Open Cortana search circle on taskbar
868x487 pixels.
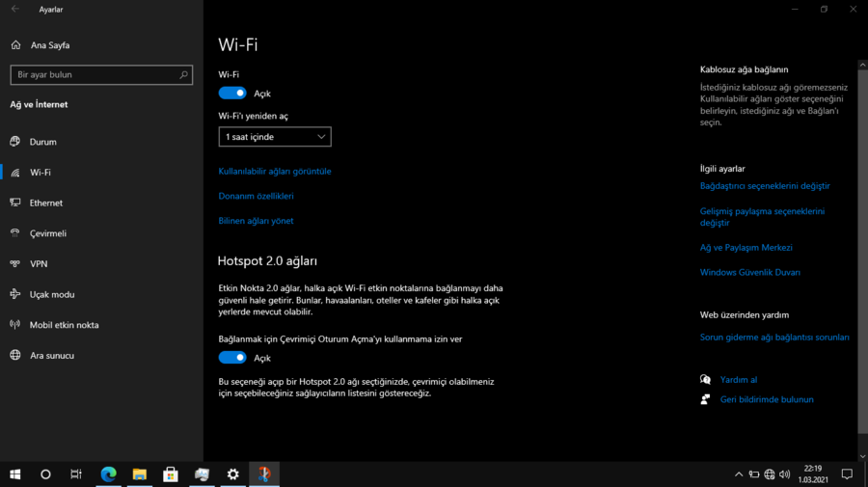coord(45,474)
